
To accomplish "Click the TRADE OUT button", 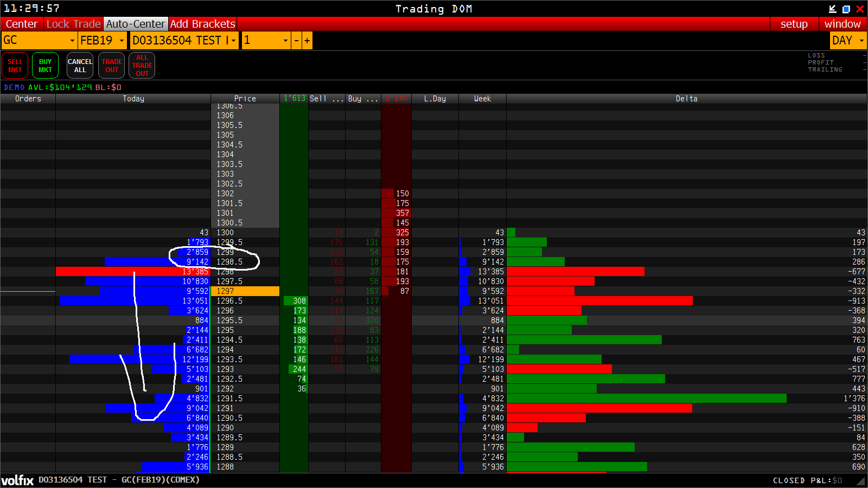I will (x=112, y=66).
